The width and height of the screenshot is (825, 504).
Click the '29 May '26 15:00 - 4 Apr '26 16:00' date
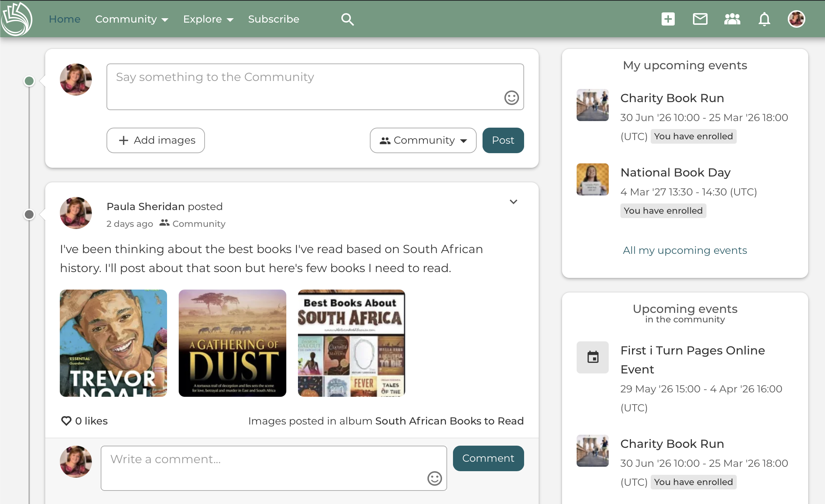[x=701, y=389]
